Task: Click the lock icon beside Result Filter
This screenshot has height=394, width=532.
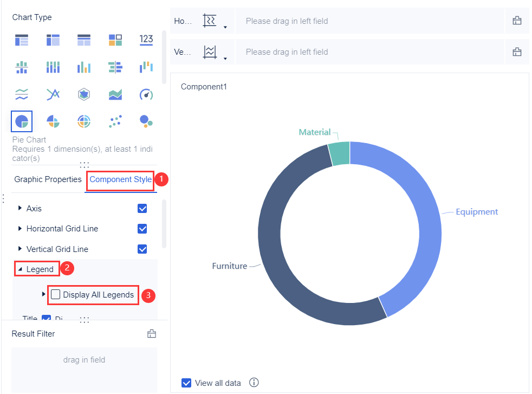Action: (152, 333)
